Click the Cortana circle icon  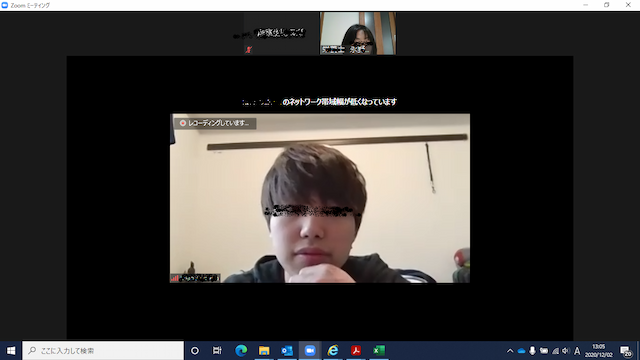pos(195,351)
